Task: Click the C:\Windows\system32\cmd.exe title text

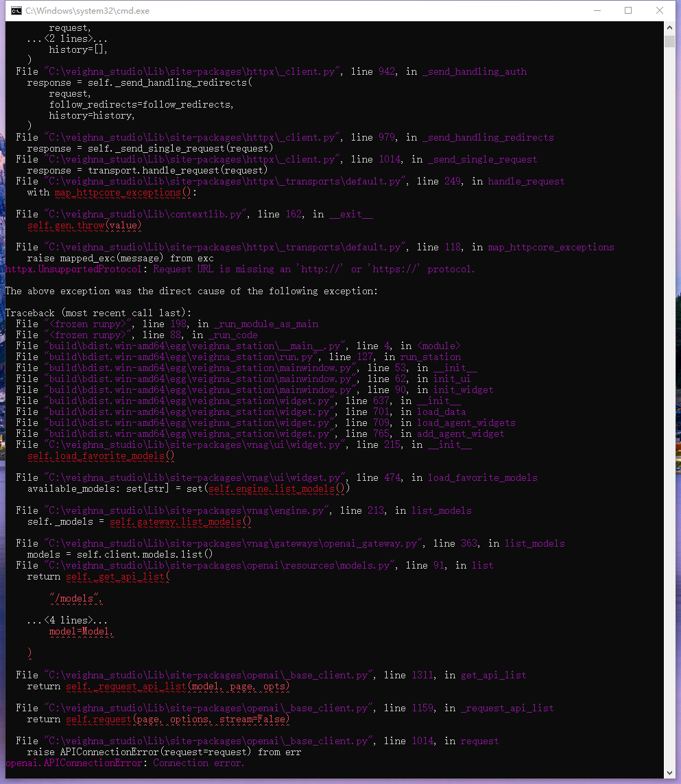Action: 87,11
